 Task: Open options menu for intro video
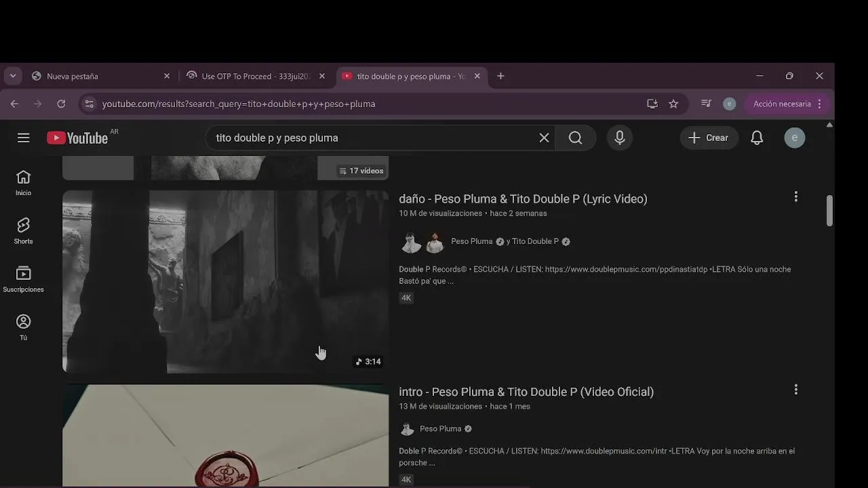[x=795, y=390]
